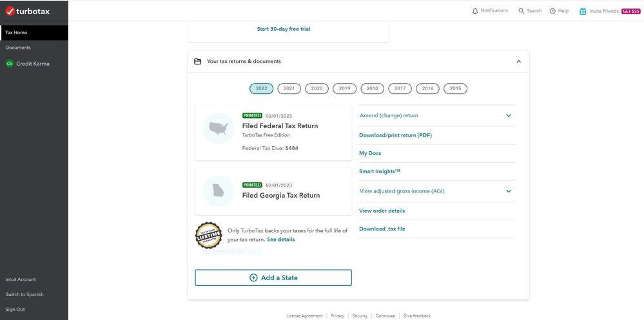This screenshot has width=644, height=320.
Task: Click the Help question mark icon
Action: pyautogui.click(x=552, y=11)
